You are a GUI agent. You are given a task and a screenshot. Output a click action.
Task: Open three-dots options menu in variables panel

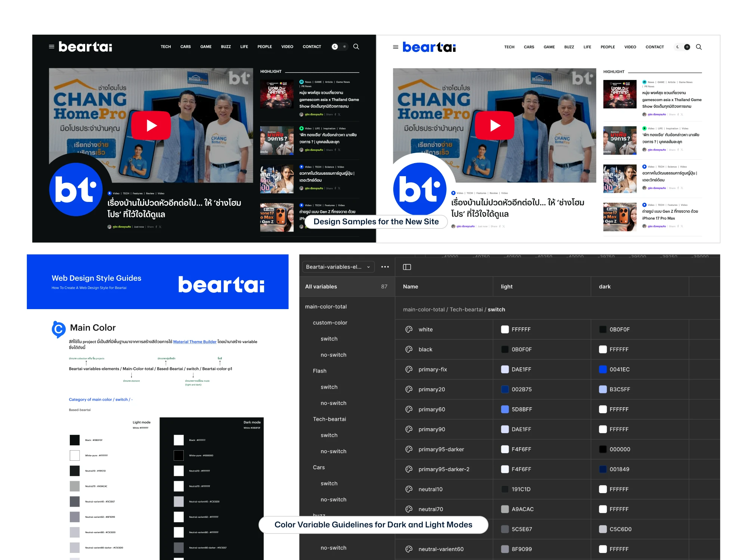pos(385,267)
